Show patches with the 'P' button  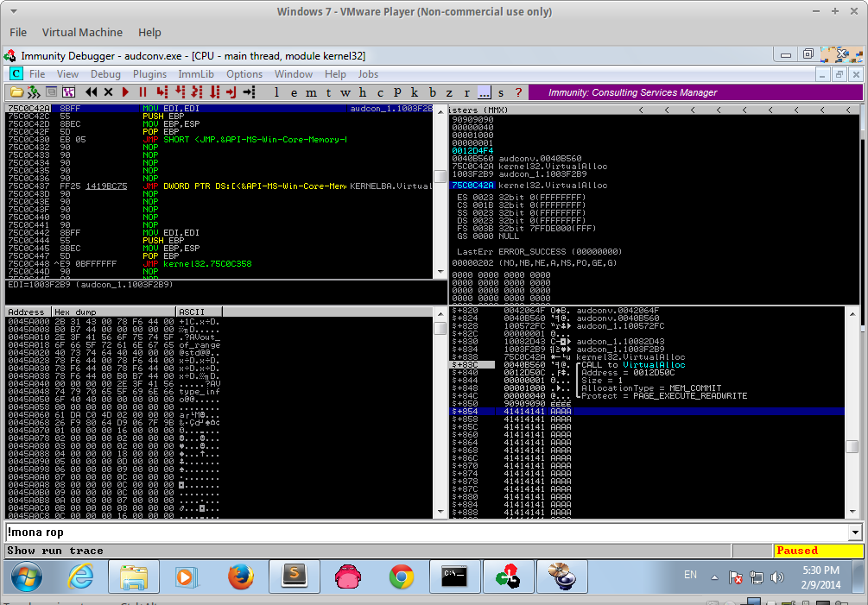pos(397,92)
